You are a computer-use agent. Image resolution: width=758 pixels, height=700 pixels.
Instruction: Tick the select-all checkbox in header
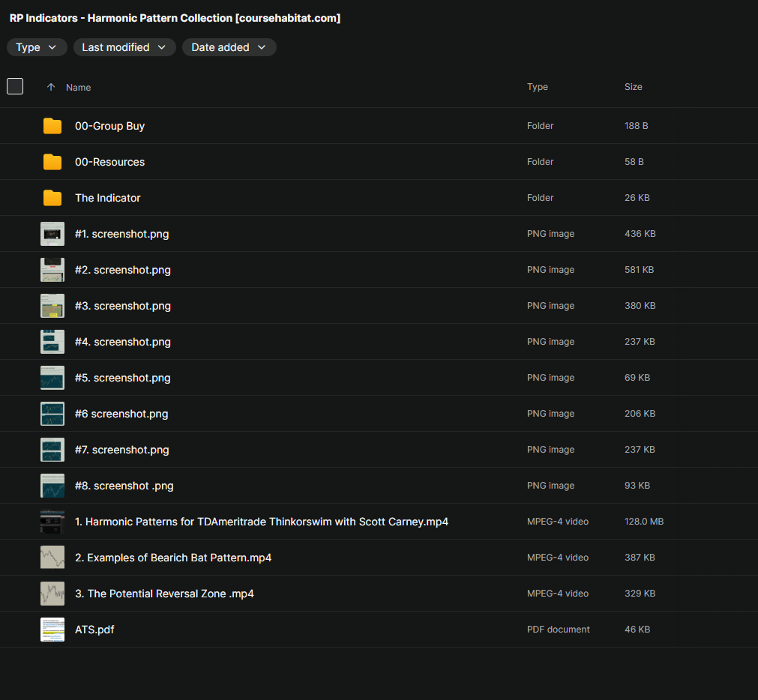[15, 86]
